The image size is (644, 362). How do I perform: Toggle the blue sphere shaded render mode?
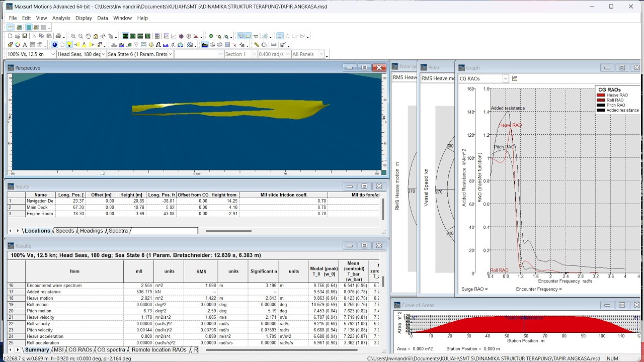55,45
